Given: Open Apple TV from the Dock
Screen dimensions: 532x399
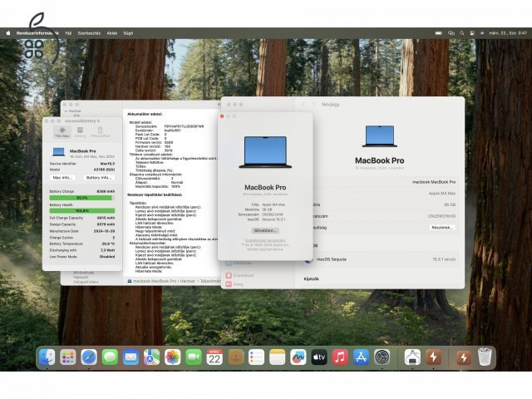Looking at the screenshot, I should tap(319, 357).
